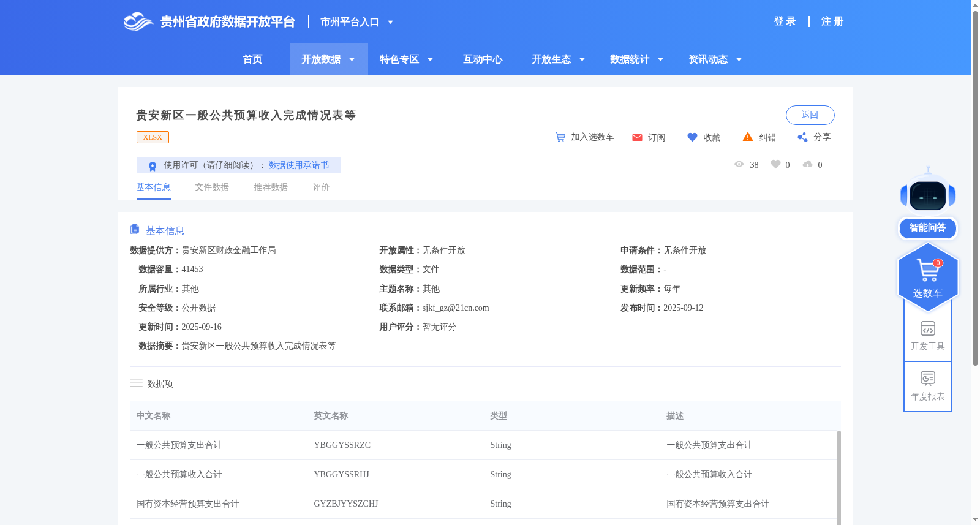The width and height of the screenshot is (980, 525).
Task: Click the YBGGYSSRZC cell
Action: (x=342, y=445)
